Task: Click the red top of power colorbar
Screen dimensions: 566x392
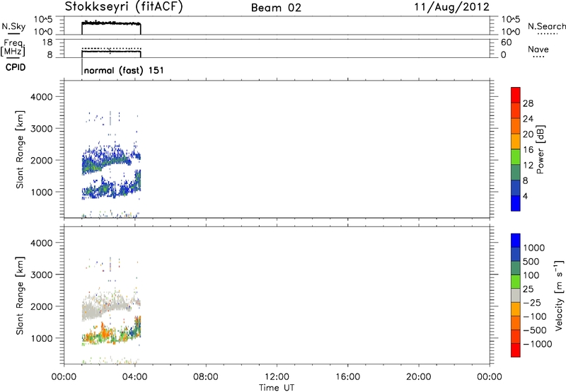Action: pyautogui.click(x=516, y=95)
